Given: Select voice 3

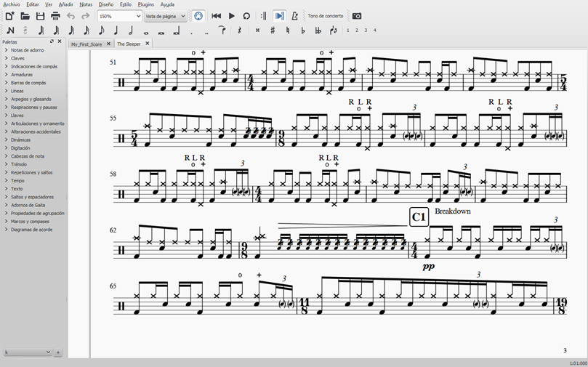Looking at the screenshot, I should [x=366, y=31].
